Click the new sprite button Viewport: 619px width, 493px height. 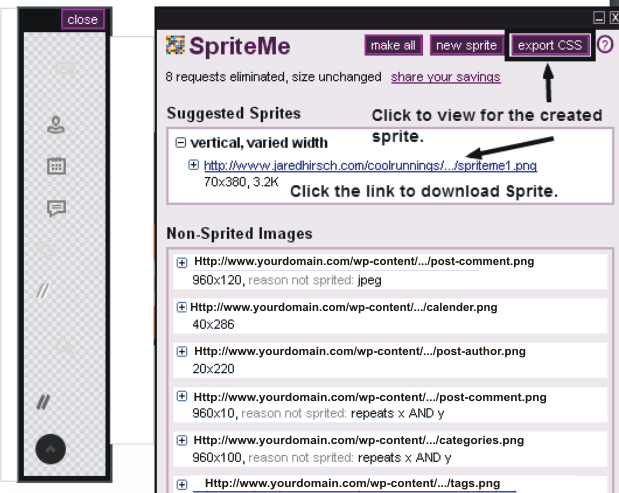pos(467,45)
